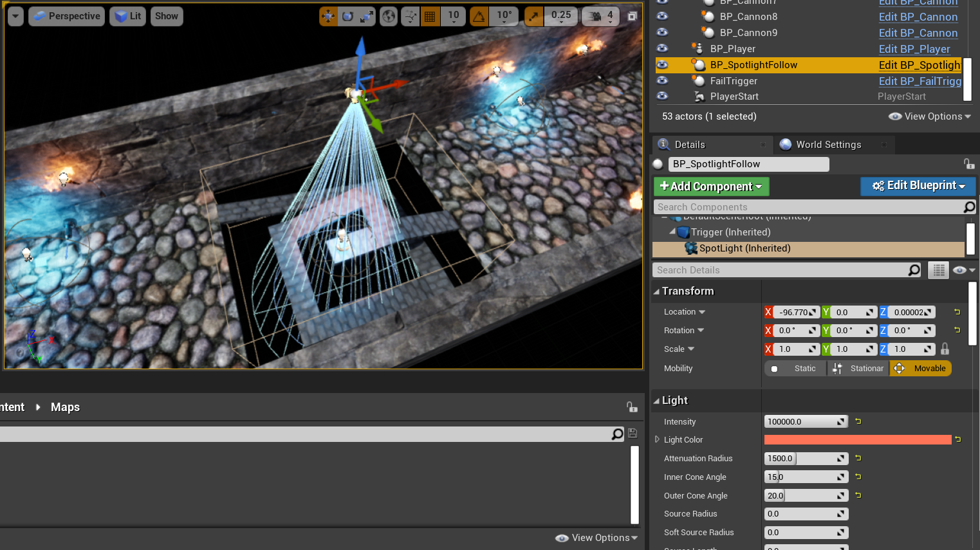This screenshot has height=550, width=980.
Task: Toggle PlayerStart visibility eye
Action: click(x=662, y=96)
